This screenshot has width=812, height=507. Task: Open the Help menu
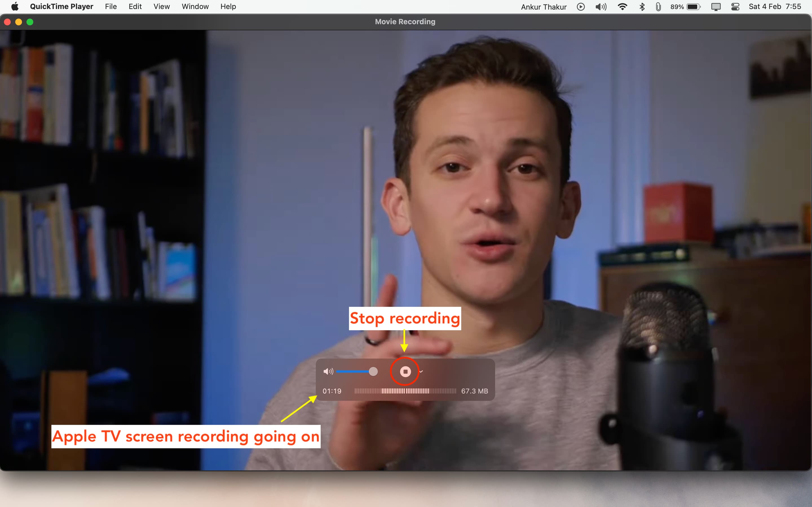pyautogui.click(x=228, y=7)
